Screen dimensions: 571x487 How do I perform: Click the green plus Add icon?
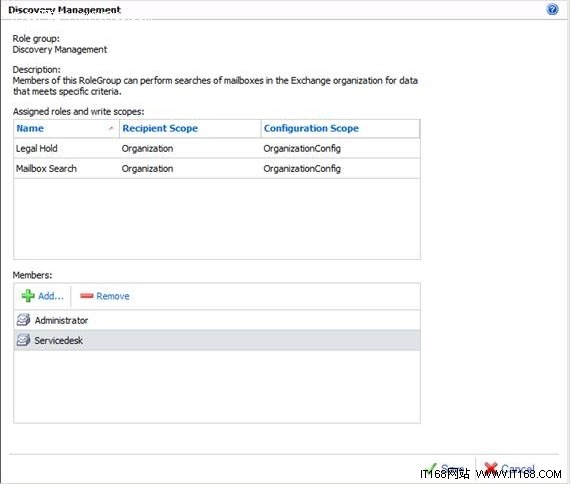click(x=28, y=296)
